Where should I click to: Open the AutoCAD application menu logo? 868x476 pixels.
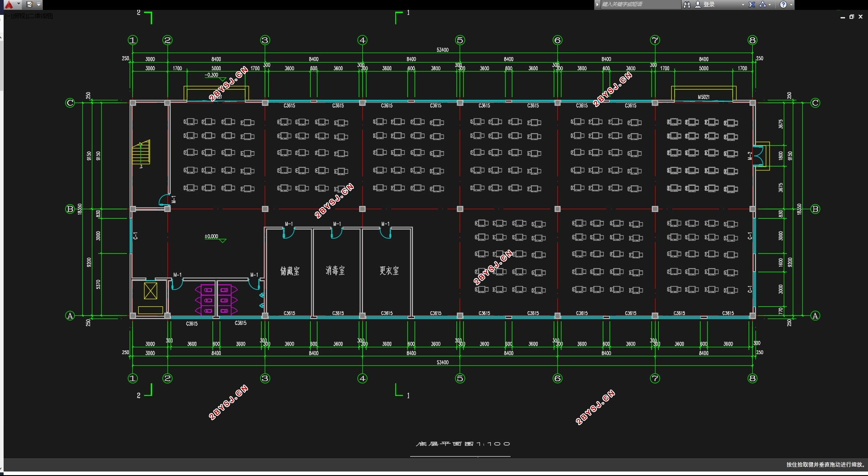pos(9,4)
